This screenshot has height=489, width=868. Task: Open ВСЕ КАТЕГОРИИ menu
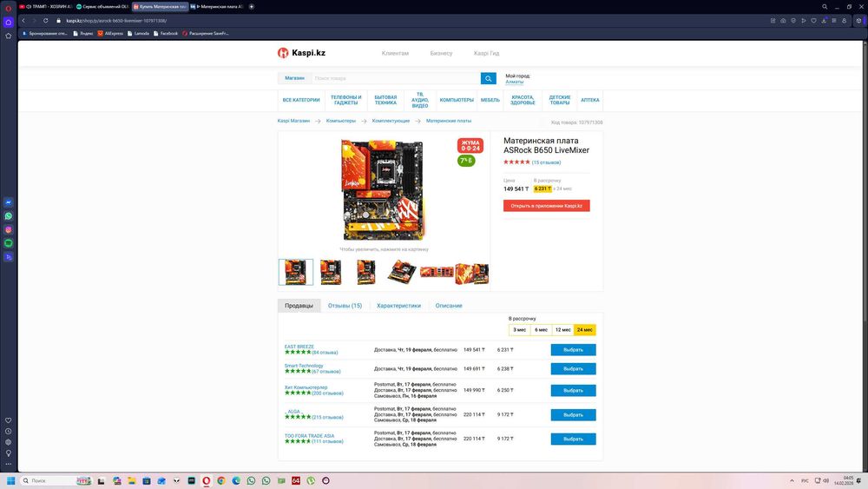[301, 100]
